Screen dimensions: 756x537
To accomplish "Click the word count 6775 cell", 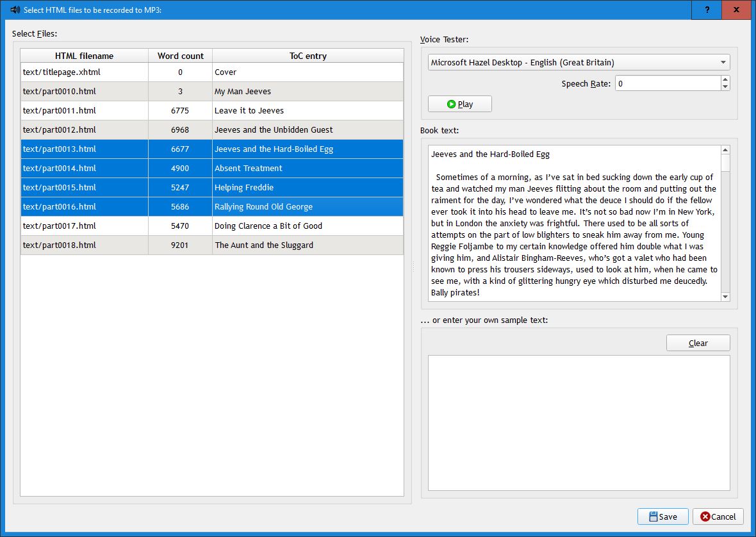I will pos(180,111).
